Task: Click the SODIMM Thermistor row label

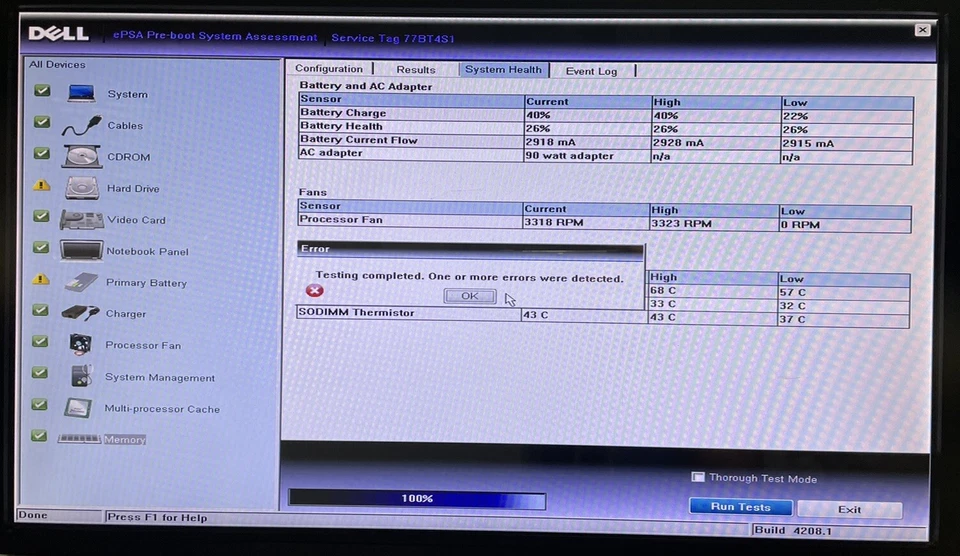Action: tap(356, 312)
